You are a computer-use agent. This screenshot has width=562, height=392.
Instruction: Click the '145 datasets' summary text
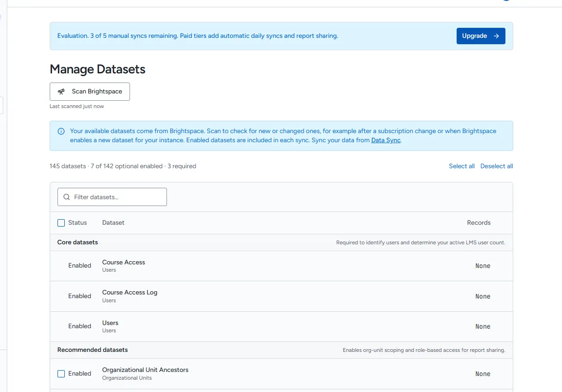click(x=68, y=166)
